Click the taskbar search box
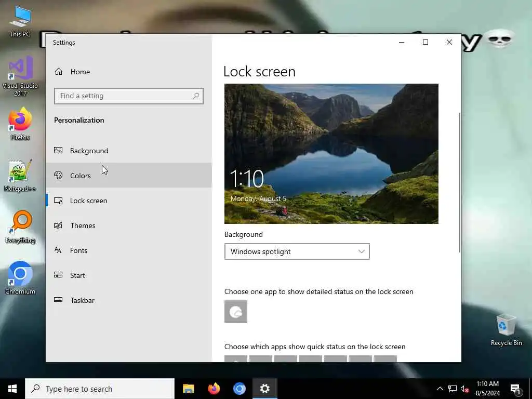The height and width of the screenshot is (399, 532). (x=100, y=389)
